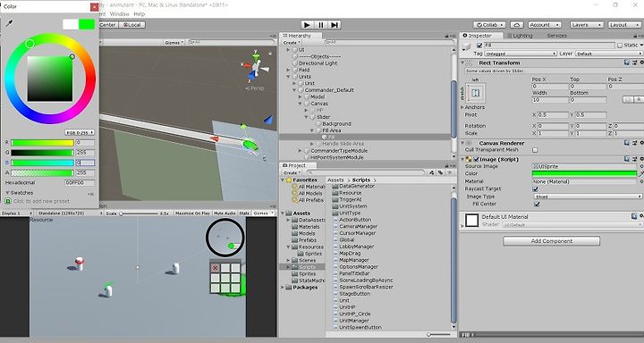Click the Add Component button

pyautogui.click(x=551, y=241)
